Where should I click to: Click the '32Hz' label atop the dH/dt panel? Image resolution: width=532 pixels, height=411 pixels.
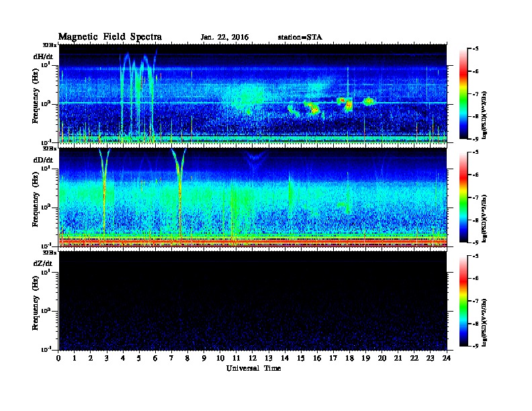click(49, 45)
